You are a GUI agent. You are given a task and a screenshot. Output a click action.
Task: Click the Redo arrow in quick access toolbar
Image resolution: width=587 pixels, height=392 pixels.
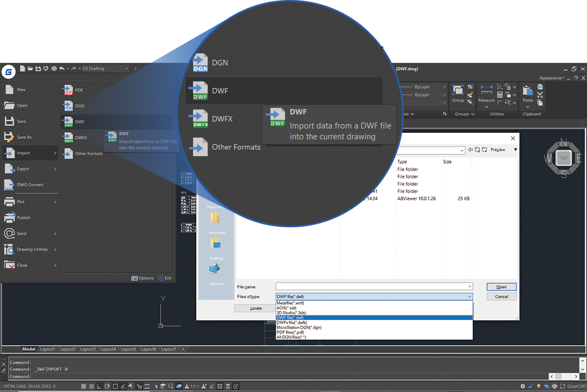point(74,69)
